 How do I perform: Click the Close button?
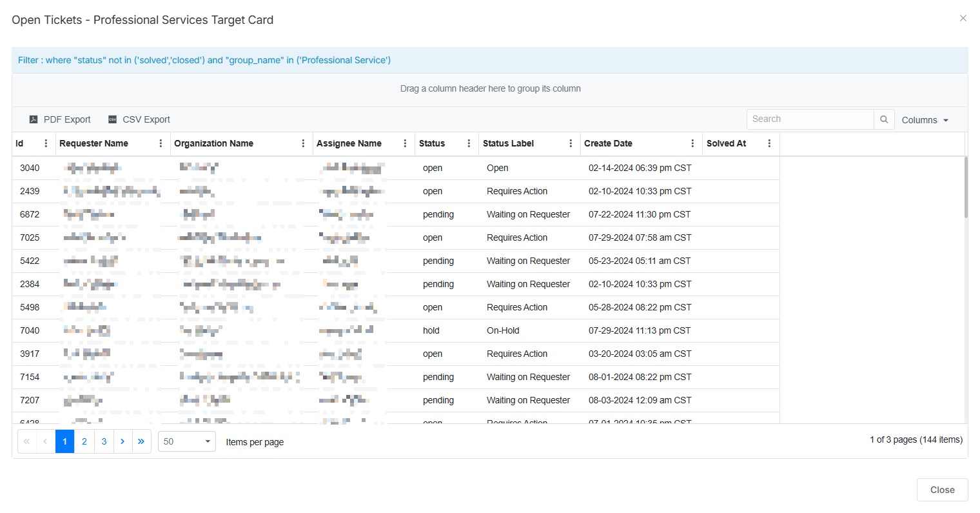[942, 490]
